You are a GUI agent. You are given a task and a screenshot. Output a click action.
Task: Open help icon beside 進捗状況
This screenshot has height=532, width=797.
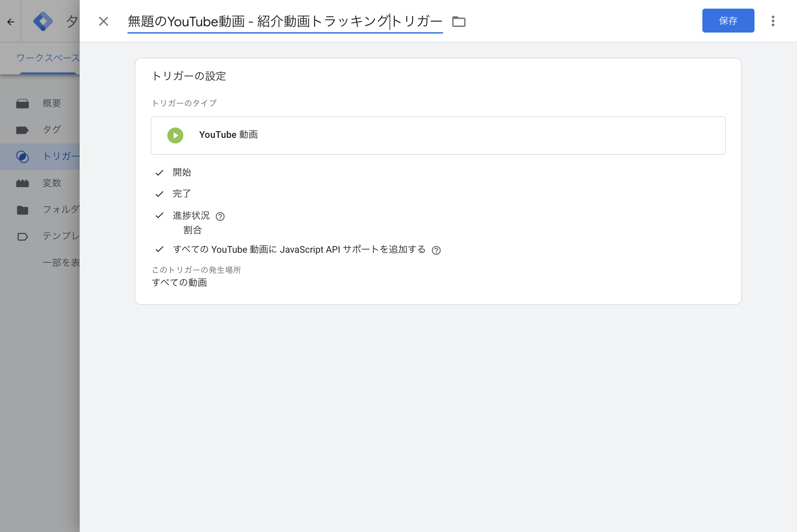220,217
